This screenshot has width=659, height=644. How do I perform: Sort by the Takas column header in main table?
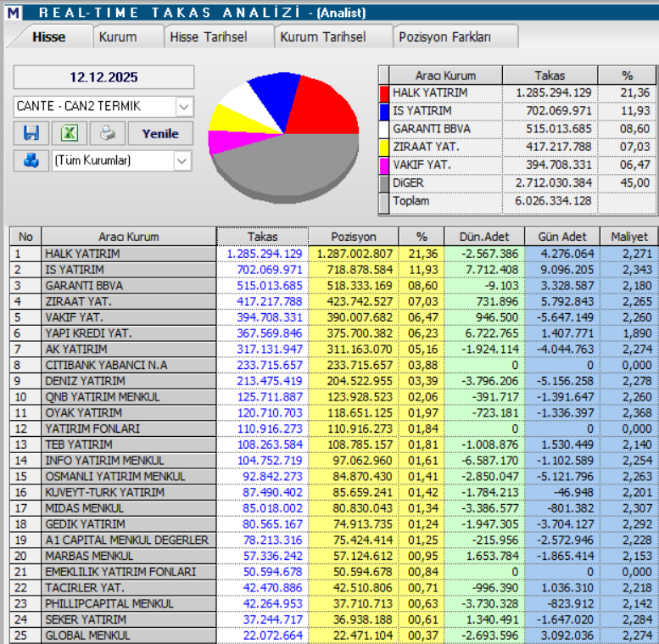(263, 237)
